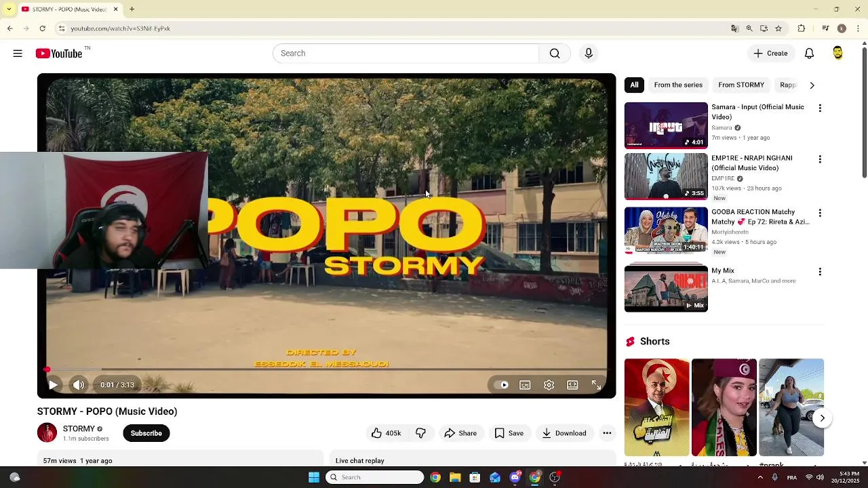Open the Extensions puzzle icon
The image size is (868, 488).
tap(802, 28)
